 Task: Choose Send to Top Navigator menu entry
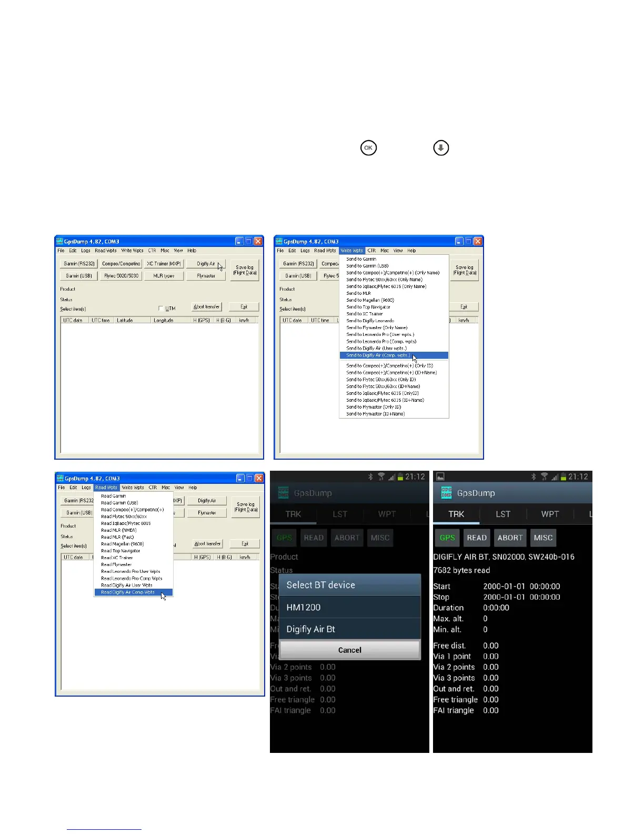pyautogui.click(x=394, y=307)
